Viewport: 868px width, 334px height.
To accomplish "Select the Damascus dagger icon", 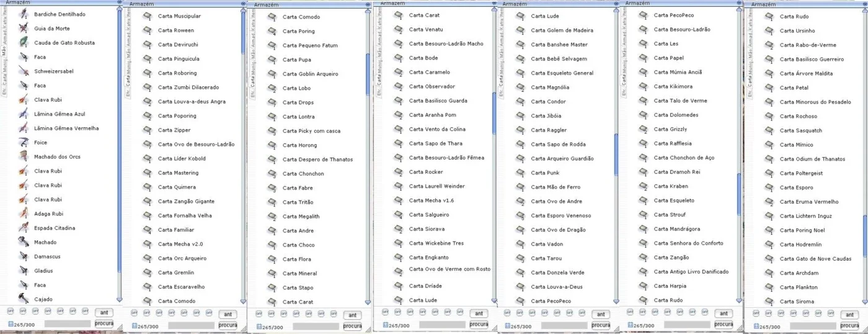I will click(x=23, y=257).
